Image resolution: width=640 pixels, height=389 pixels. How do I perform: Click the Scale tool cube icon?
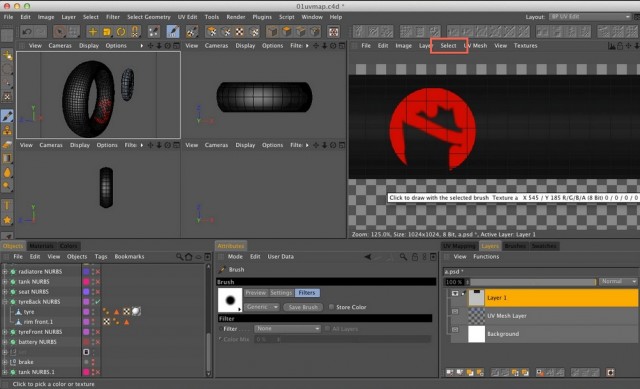pyautogui.click(x=107, y=31)
